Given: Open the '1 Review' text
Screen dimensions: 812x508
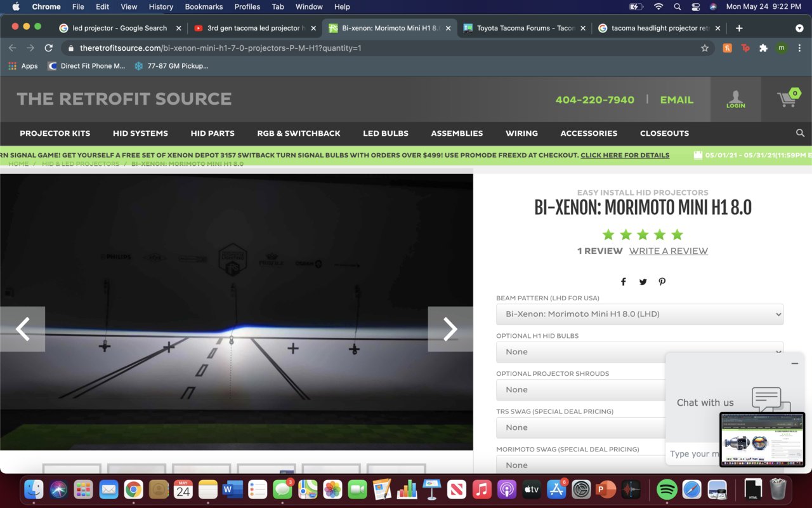Looking at the screenshot, I should [599, 251].
